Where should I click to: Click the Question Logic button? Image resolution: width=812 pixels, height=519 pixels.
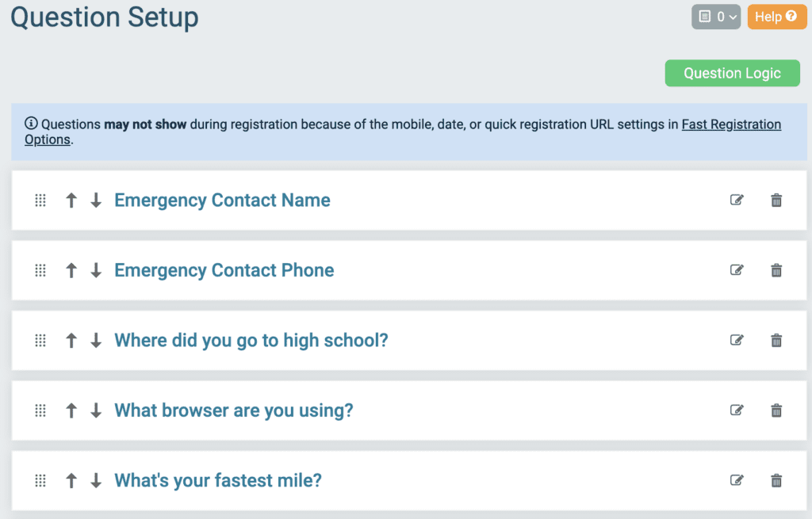[732, 73]
